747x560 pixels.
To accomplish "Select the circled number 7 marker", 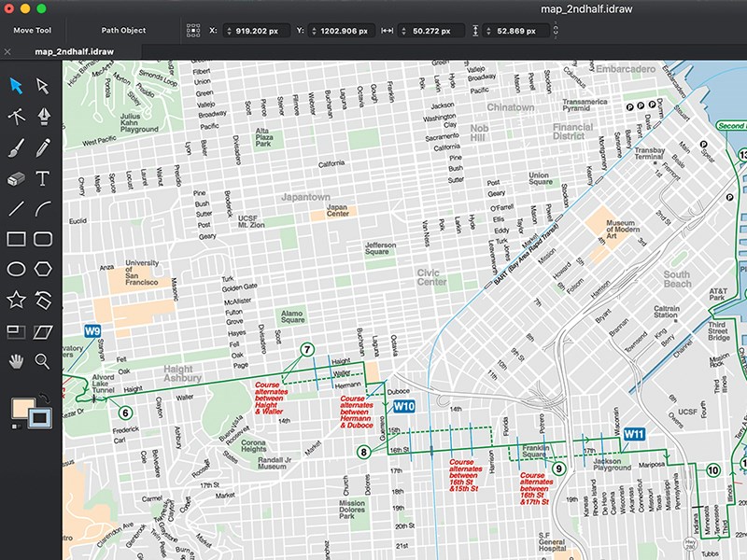I will point(307,349).
